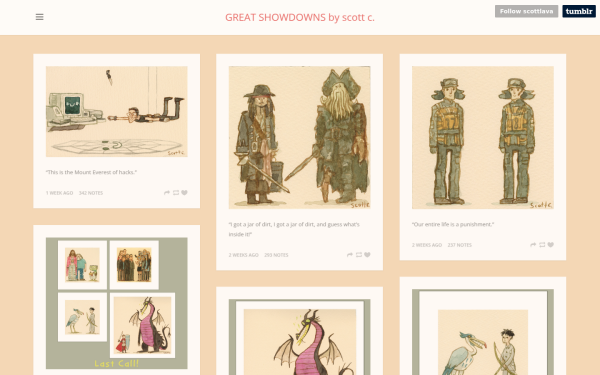Open the two prisoners in vests illustration

pos(483,137)
